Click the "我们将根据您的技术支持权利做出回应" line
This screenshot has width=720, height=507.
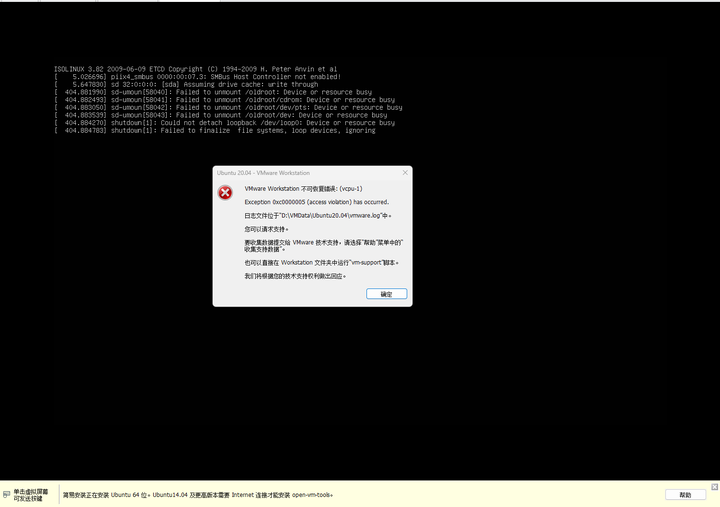pyautogui.click(x=295, y=276)
